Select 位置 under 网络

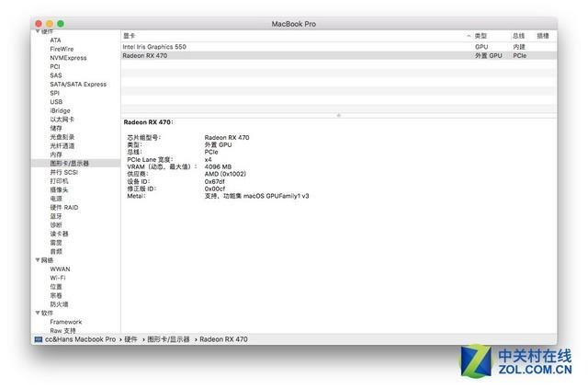pyautogui.click(x=56, y=287)
